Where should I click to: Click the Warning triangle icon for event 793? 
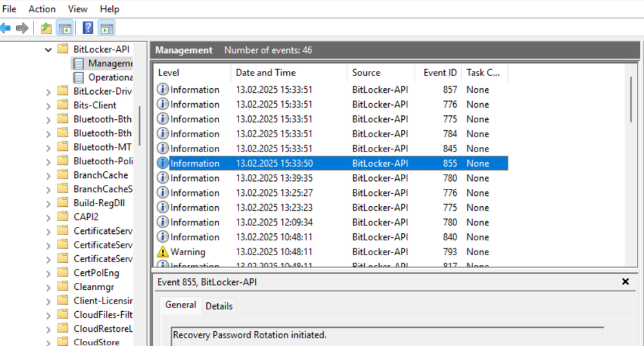click(162, 251)
